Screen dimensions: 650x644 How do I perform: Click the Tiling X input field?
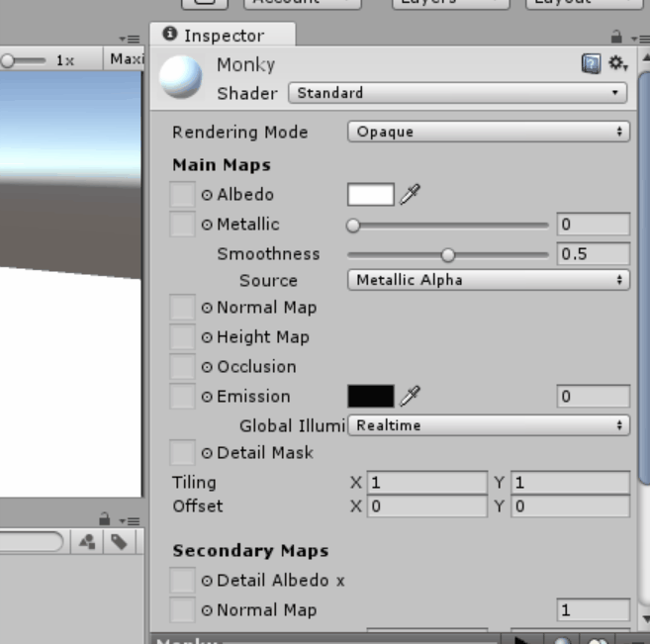click(427, 483)
